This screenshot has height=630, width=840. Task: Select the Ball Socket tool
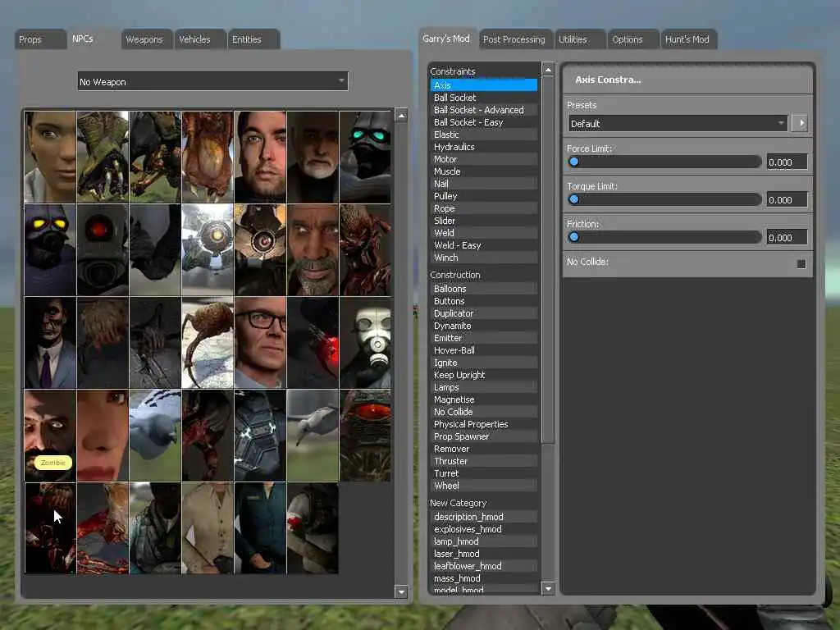pos(484,98)
